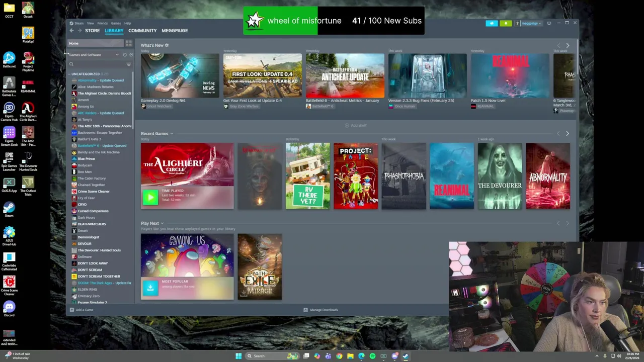
Task: Click the Home button in library sidebar
Action: 95,43
